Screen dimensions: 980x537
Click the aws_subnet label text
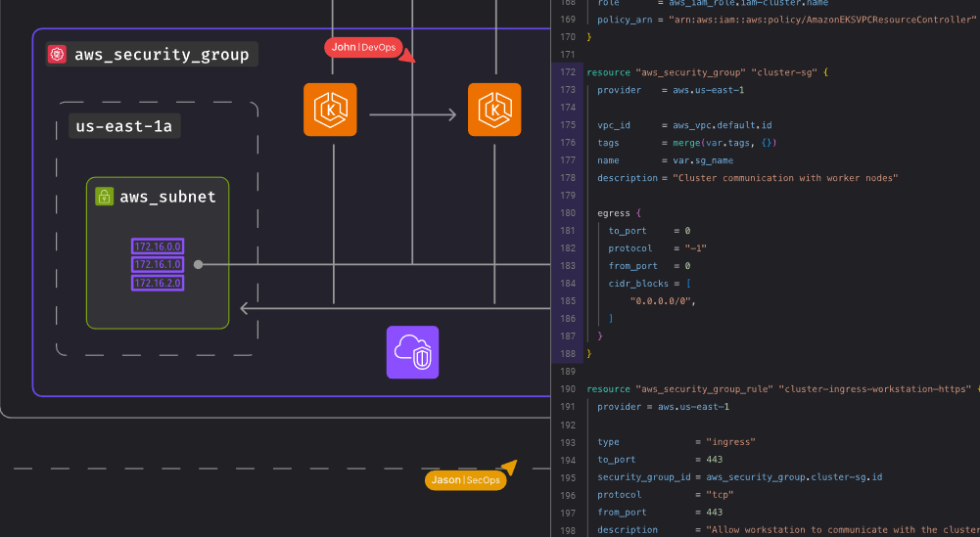pos(167,197)
